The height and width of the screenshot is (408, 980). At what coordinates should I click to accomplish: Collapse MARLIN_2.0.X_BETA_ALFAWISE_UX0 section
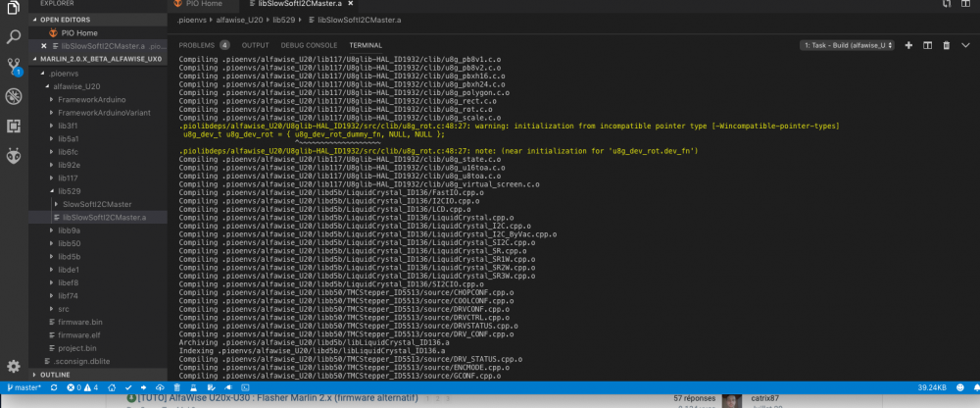pyautogui.click(x=98, y=60)
